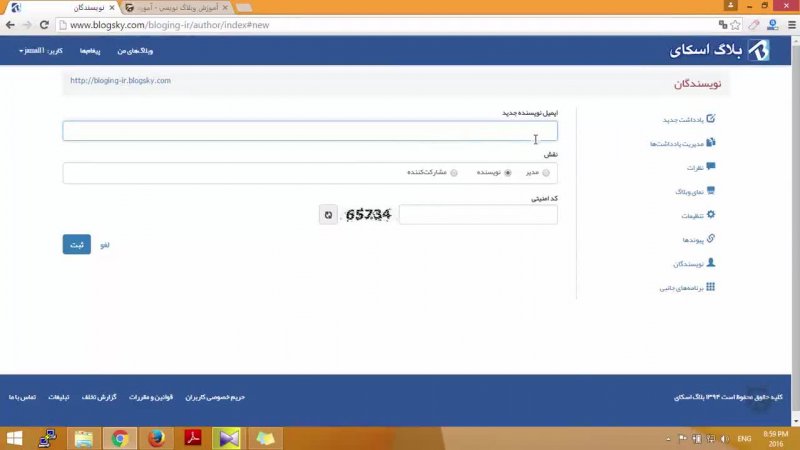
Task: Click the new author email input field
Action: click(310, 131)
